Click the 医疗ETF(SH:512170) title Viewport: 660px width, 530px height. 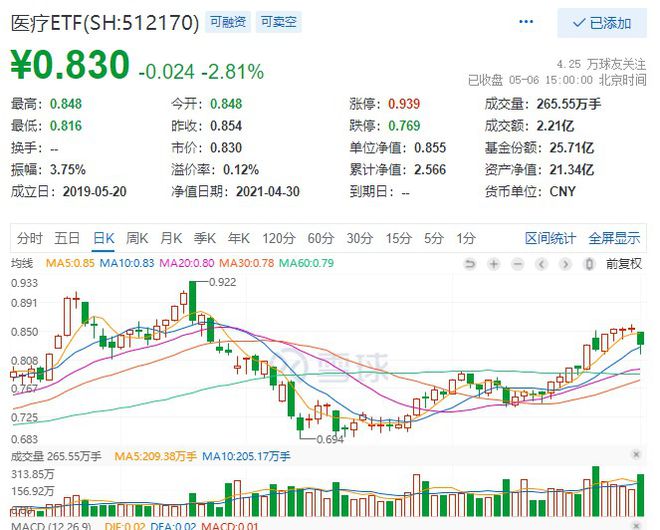pyautogui.click(x=104, y=23)
